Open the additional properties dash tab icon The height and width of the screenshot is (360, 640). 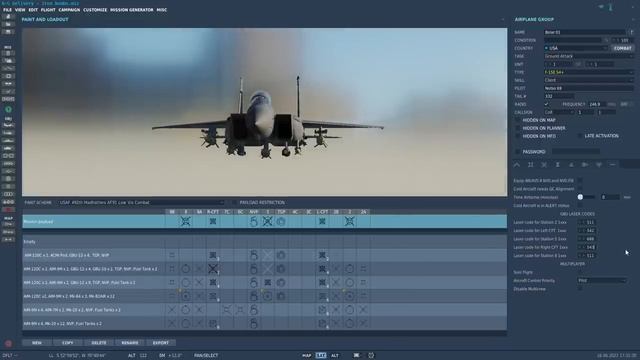pos(612,164)
